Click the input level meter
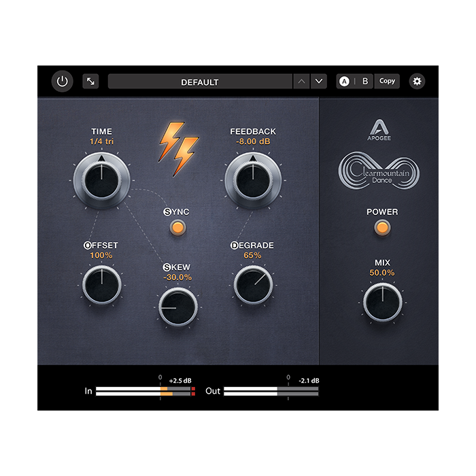Viewport: 476px width, 476px height. point(143,391)
